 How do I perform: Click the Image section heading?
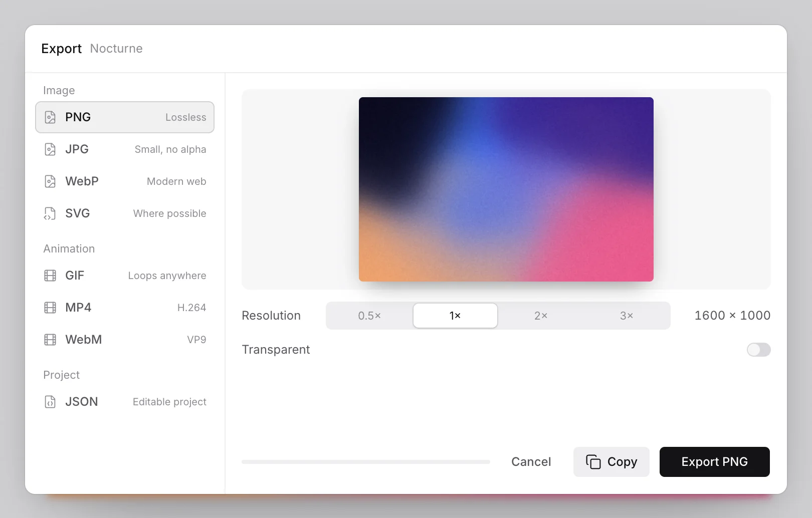pyautogui.click(x=59, y=91)
